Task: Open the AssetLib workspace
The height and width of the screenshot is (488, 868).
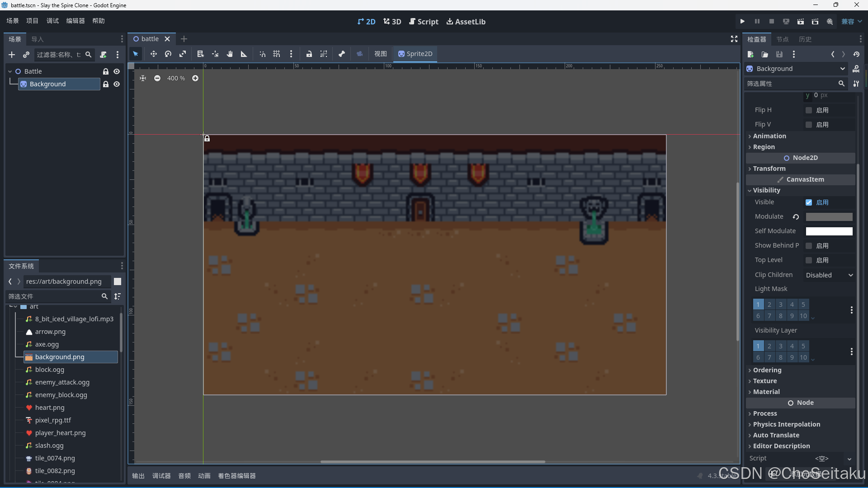Action: click(x=466, y=22)
